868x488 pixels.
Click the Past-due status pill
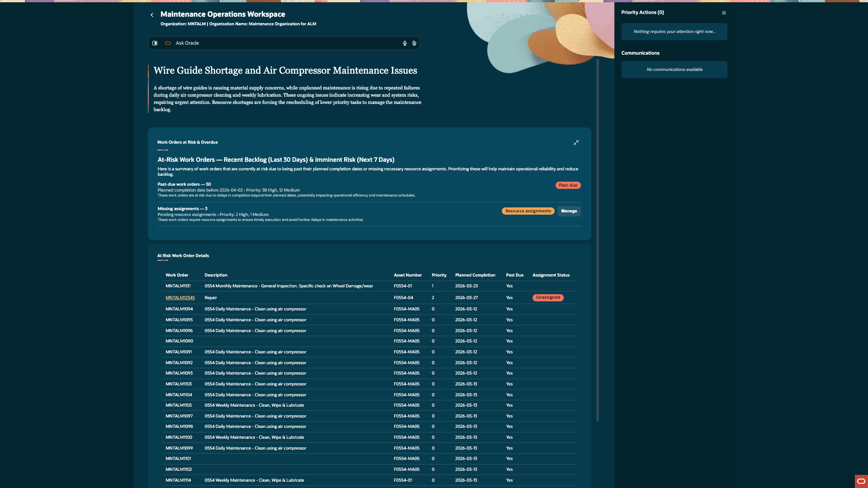click(x=568, y=185)
